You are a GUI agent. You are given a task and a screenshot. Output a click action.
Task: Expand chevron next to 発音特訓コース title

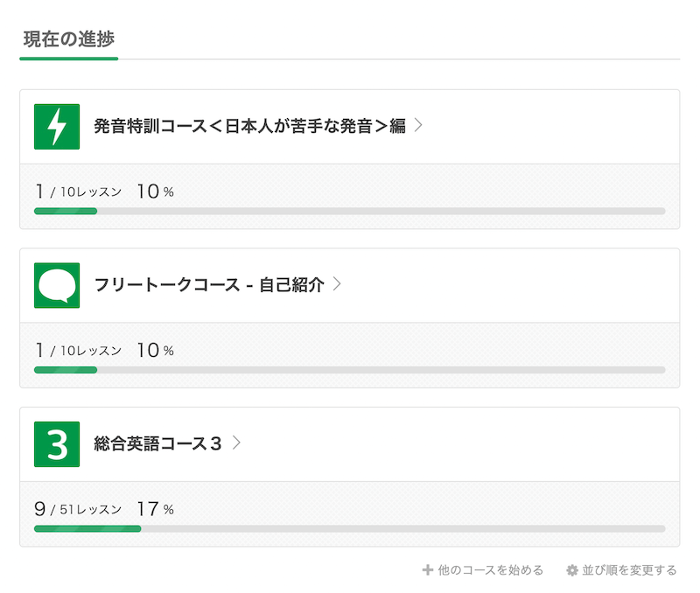(x=418, y=125)
